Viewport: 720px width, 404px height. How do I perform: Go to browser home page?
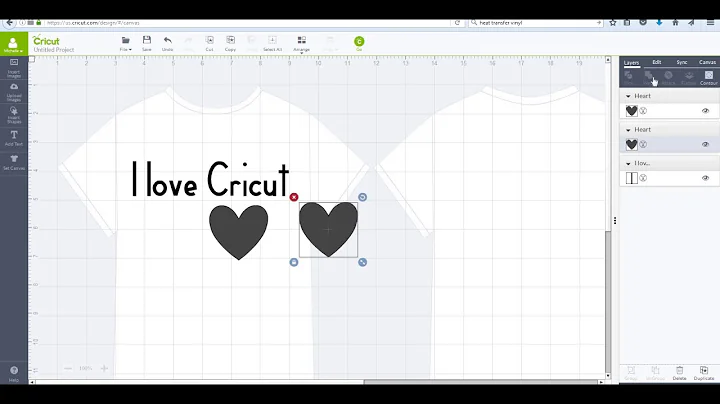click(x=675, y=22)
